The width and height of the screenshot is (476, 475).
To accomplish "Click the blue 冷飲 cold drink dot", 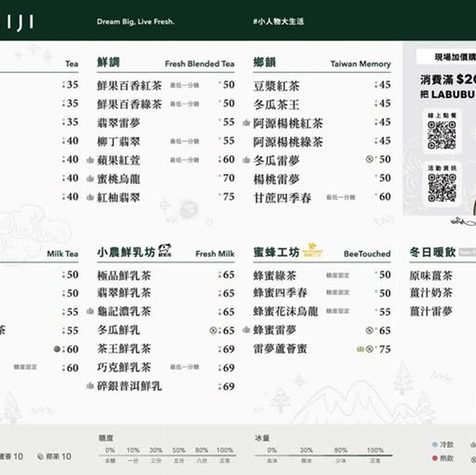I will tap(434, 445).
